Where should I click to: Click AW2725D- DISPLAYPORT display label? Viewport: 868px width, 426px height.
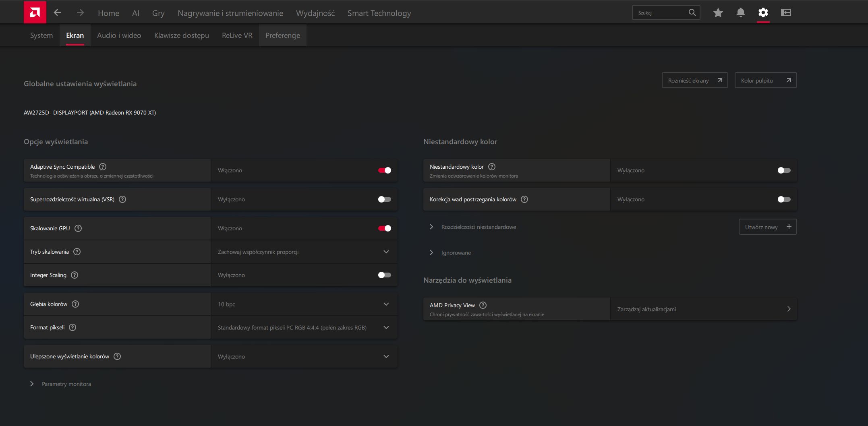[x=90, y=113]
